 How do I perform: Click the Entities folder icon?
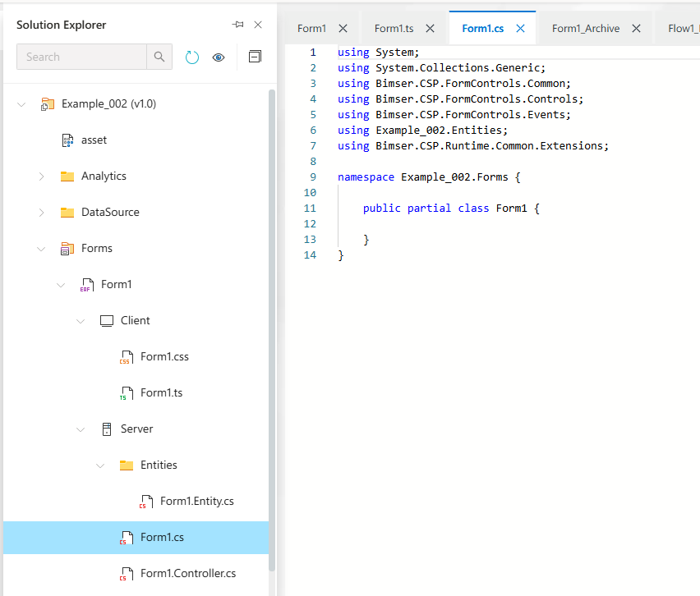[x=127, y=465]
